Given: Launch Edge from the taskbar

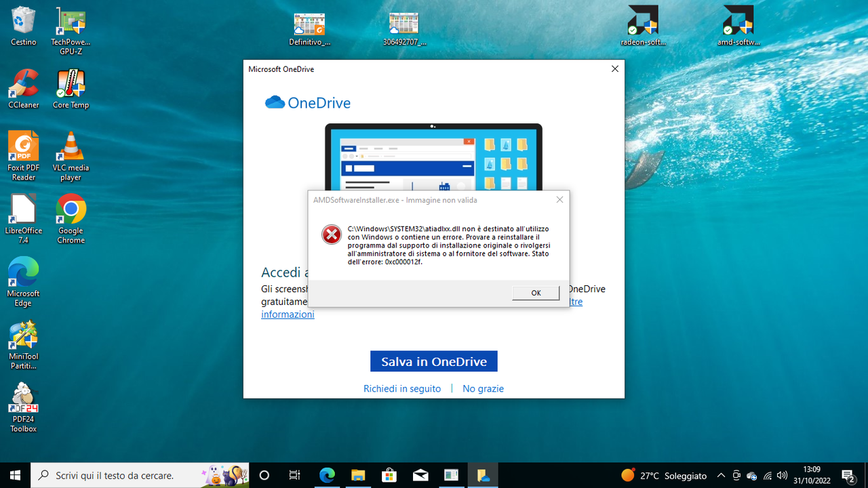Looking at the screenshot, I should pos(327,475).
